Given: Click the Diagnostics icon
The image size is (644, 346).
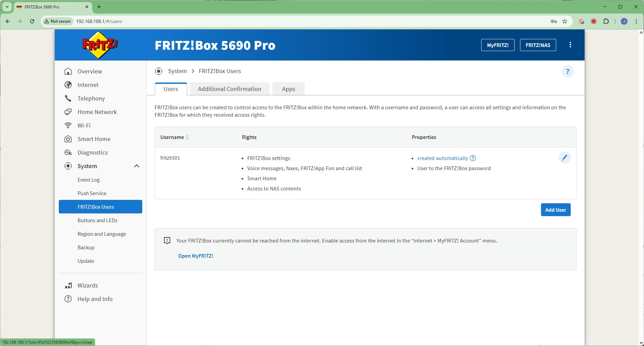Looking at the screenshot, I should pyautogui.click(x=68, y=153).
